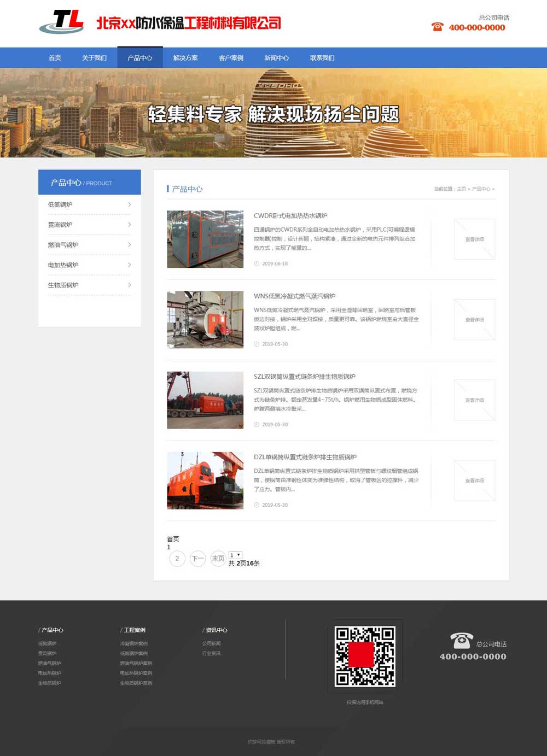Click the DZL orange boiler thumbnail
The height and width of the screenshot is (756, 547).
205,480
